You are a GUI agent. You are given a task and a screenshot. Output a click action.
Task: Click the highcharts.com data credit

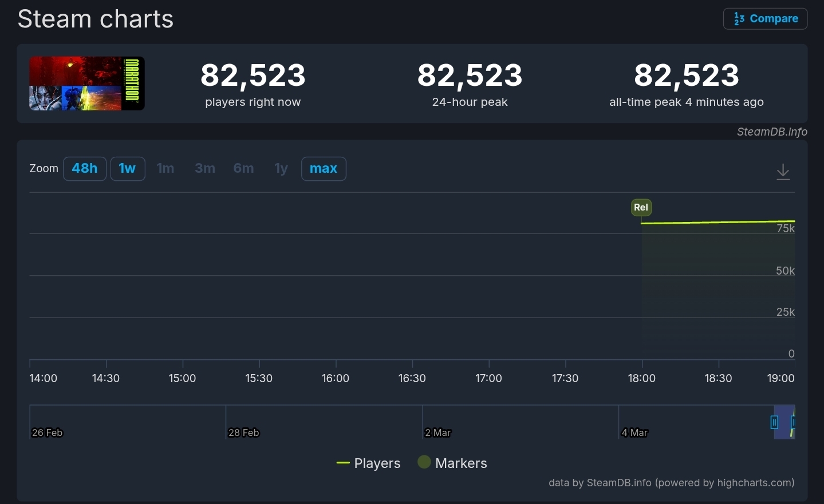click(671, 483)
